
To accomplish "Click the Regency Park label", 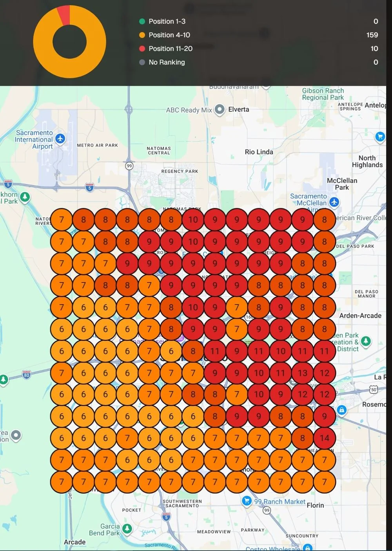I will (x=180, y=172).
